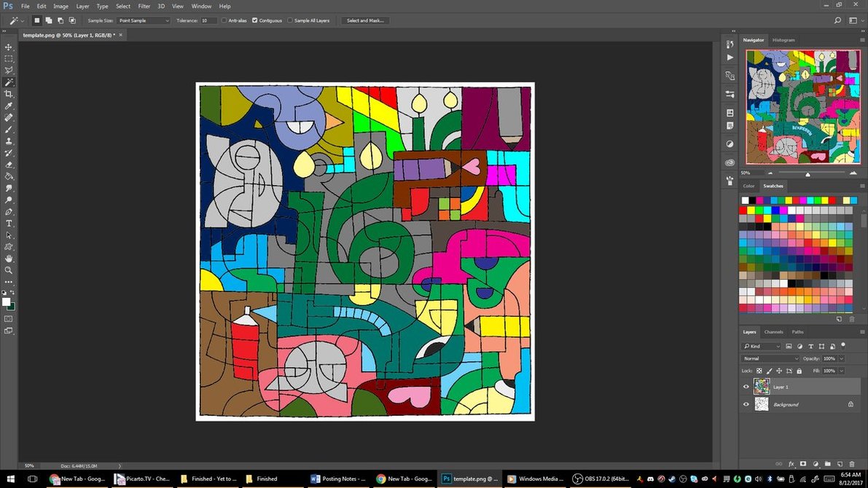
Task: Uncheck the Contiguous option
Action: coord(254,20)
